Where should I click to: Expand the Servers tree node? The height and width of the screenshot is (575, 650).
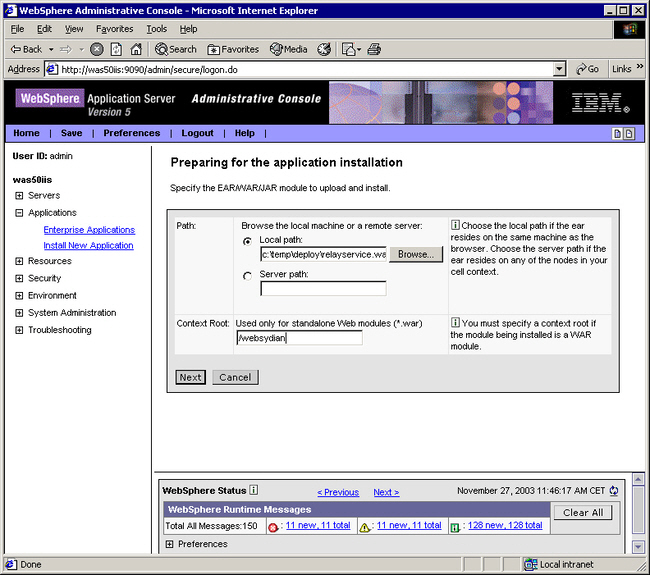pyautogui.click(x=19, y=195)
